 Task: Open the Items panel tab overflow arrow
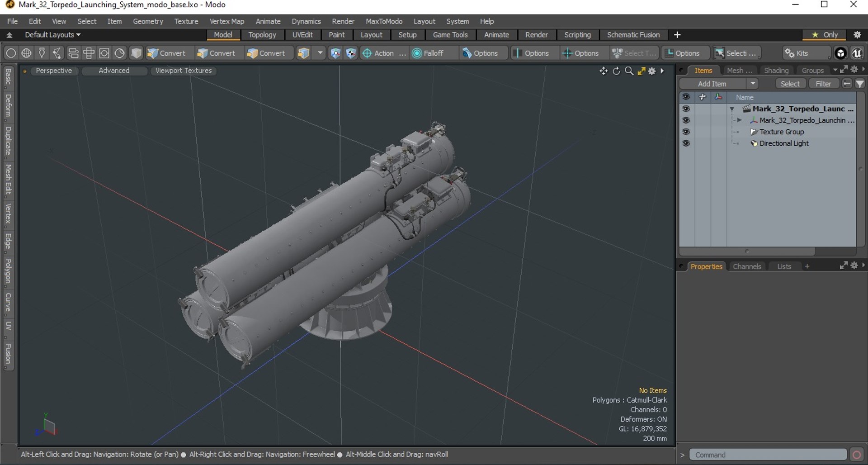tap(835, 70)
